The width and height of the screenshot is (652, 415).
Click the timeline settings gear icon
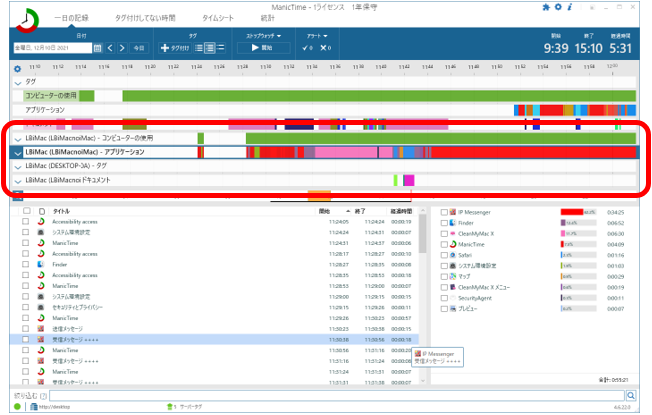pos(17,69)
